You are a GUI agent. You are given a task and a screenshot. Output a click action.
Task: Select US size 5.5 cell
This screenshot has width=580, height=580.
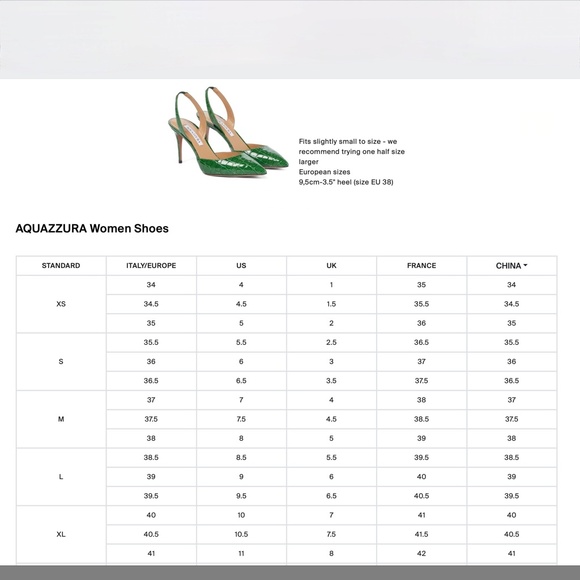pos(241,343)
